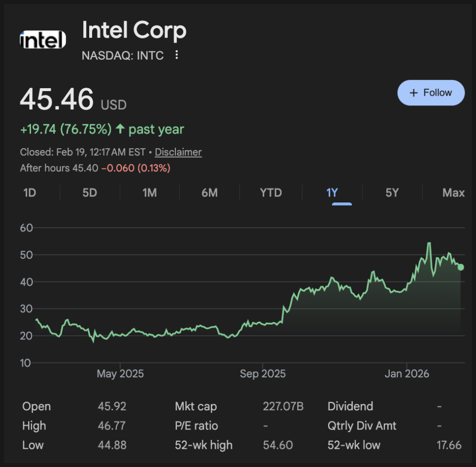
Task: Click the green up-arrow trend icon
Action: [120, 130]
